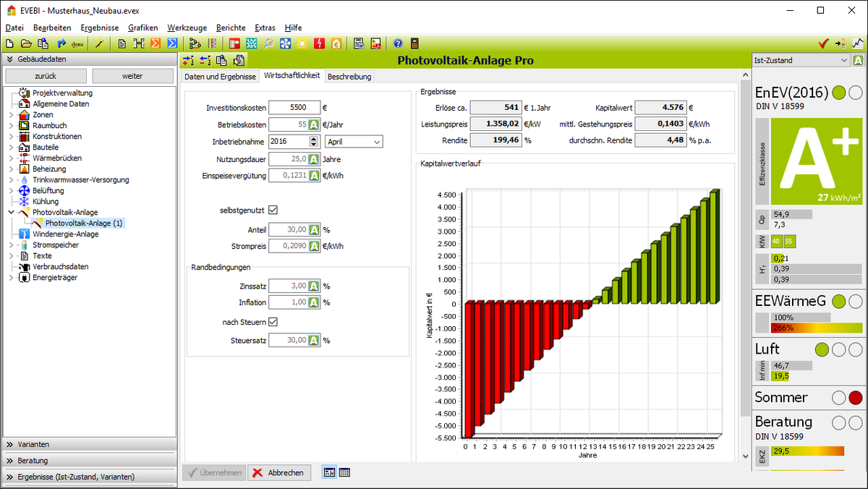Viewport: 868px width, 489px height.
Task: Select the Windenergie-Anlage tree item
Action: pyautogui.click(x=65, y=234)
